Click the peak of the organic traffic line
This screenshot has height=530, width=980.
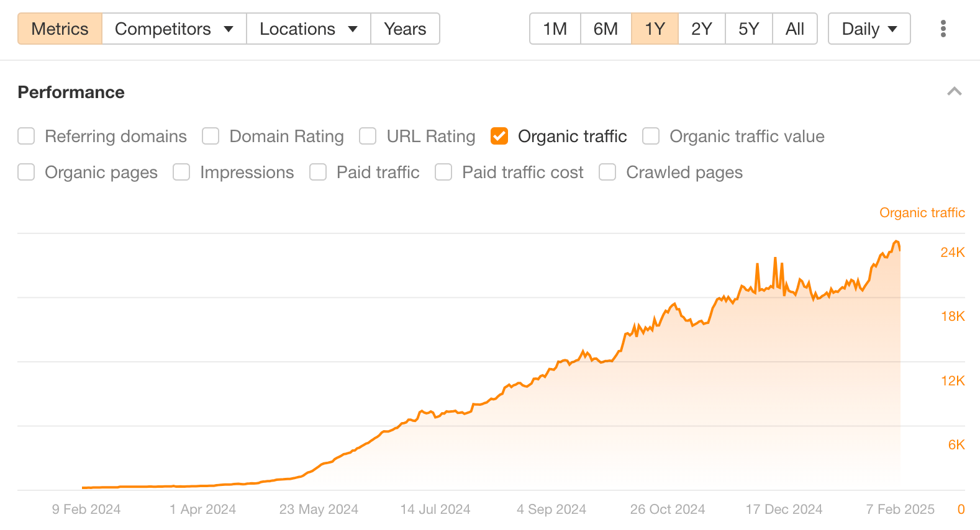pos(896,241)
